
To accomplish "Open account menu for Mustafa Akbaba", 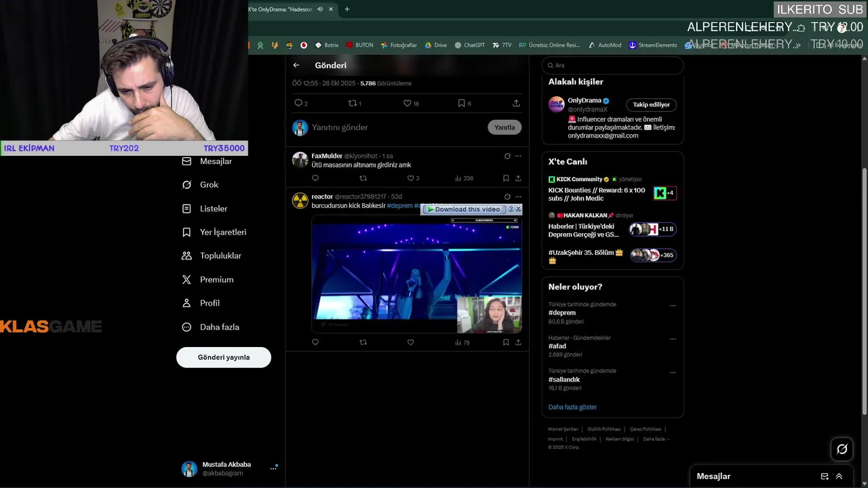I will coord(229,468).
